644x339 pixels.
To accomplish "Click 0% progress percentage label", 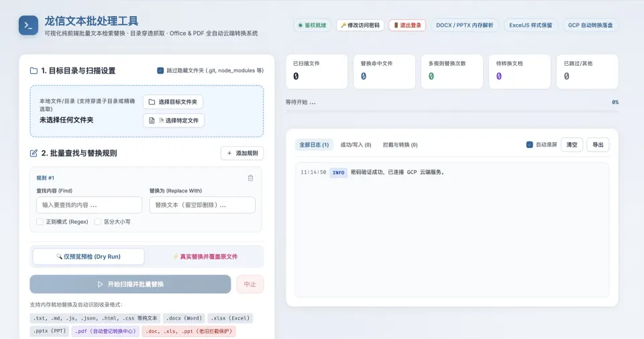I will [x=615, y=103].
